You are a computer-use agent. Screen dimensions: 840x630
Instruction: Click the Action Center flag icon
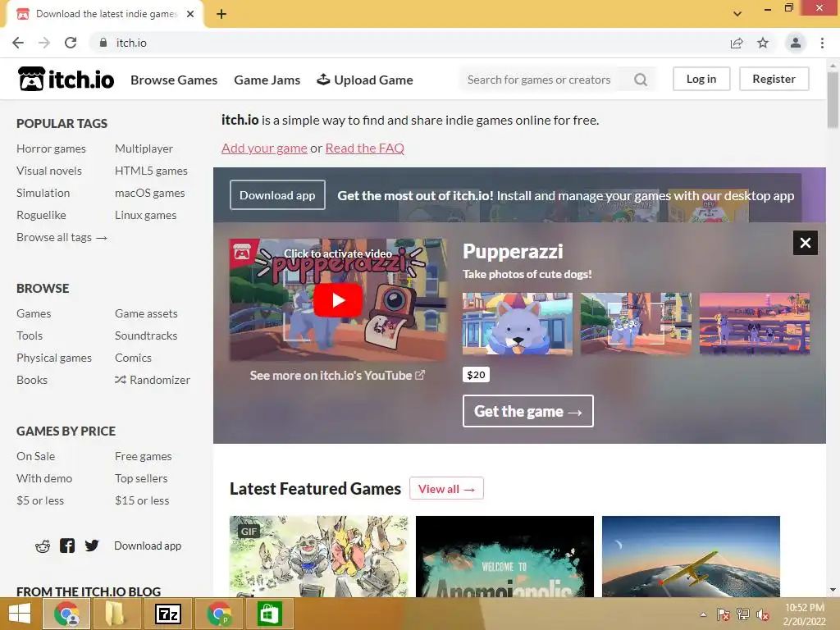click(724, 614)
